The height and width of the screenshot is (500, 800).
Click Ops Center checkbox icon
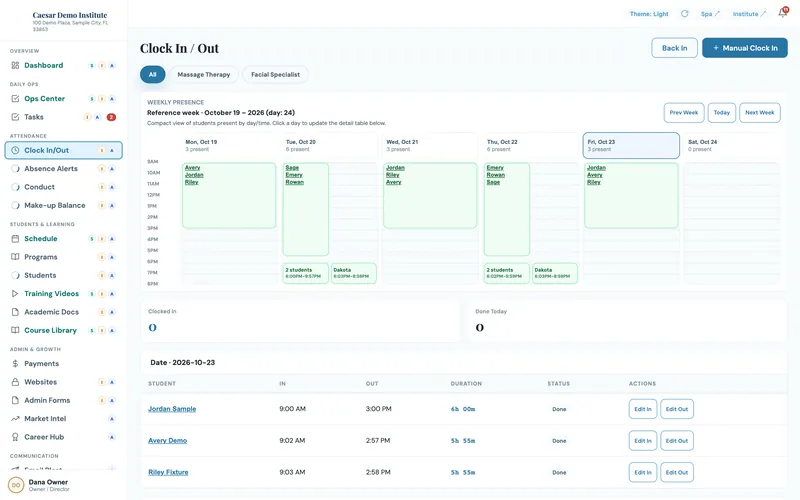[15, 98]
